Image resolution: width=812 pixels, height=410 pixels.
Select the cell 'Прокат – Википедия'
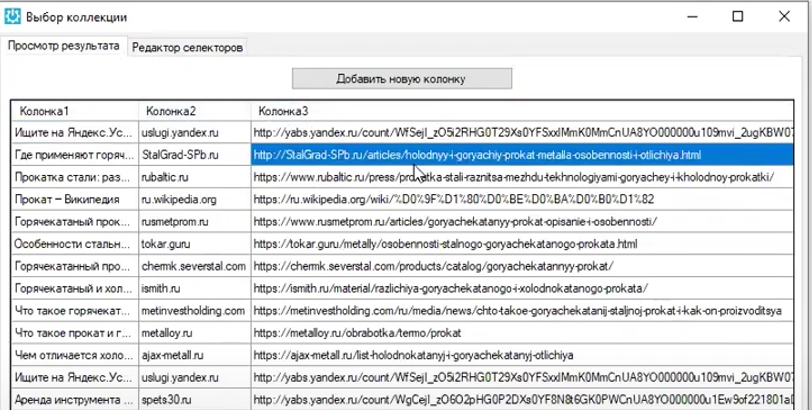pyautogui.click(x=75, y=199)
